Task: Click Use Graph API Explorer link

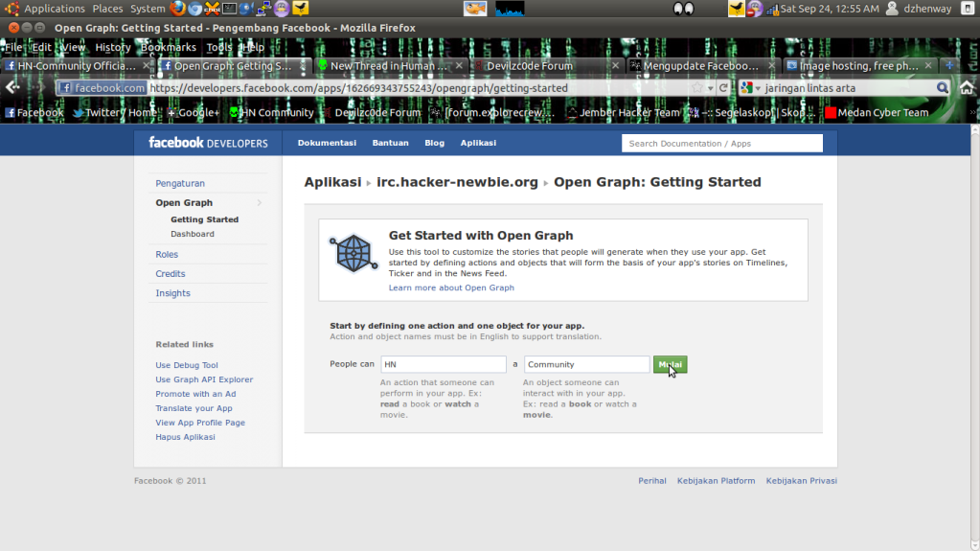Action: (204, 379)
